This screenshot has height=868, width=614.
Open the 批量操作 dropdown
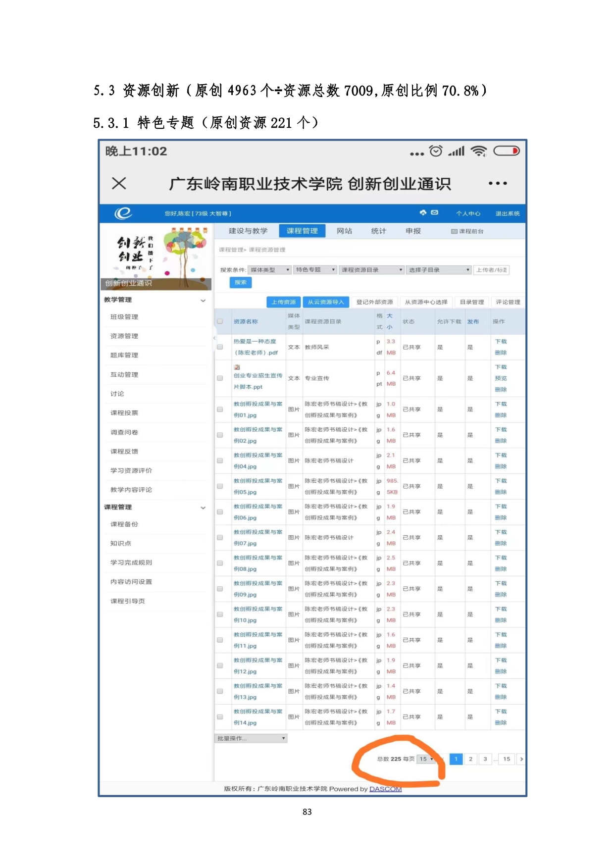[251, 738]
